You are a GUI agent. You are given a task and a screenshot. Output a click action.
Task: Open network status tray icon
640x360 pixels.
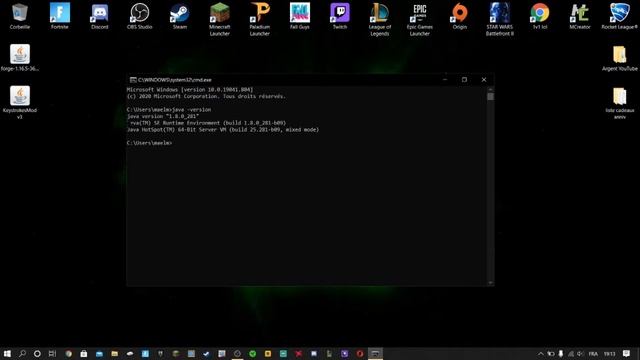571,353
